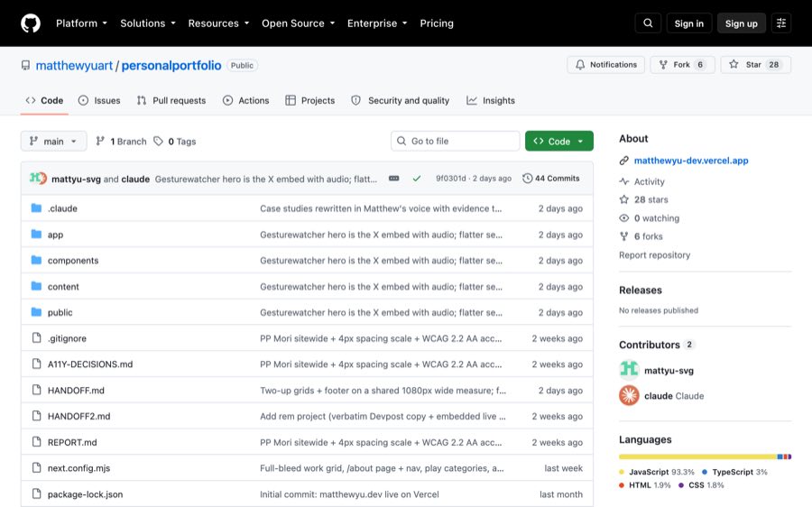The image size is (812, 507).
Task: Open the Pull requests tab
Action: (171, 100)
